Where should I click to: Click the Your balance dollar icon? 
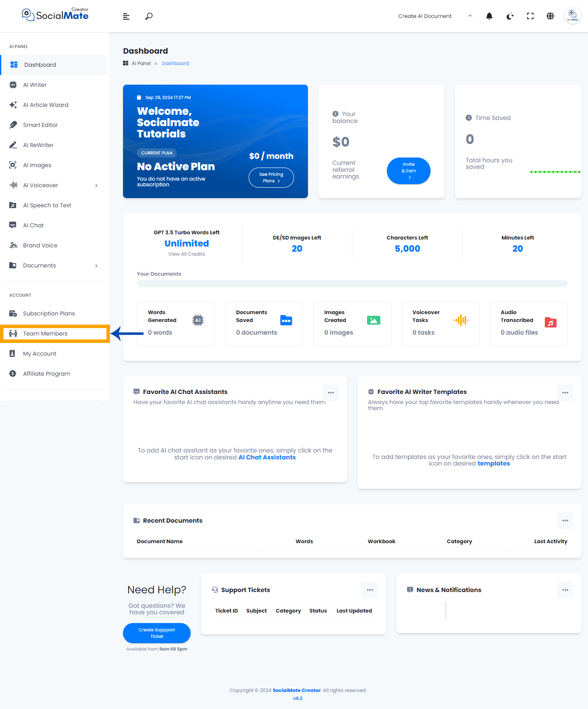[335, 114]
